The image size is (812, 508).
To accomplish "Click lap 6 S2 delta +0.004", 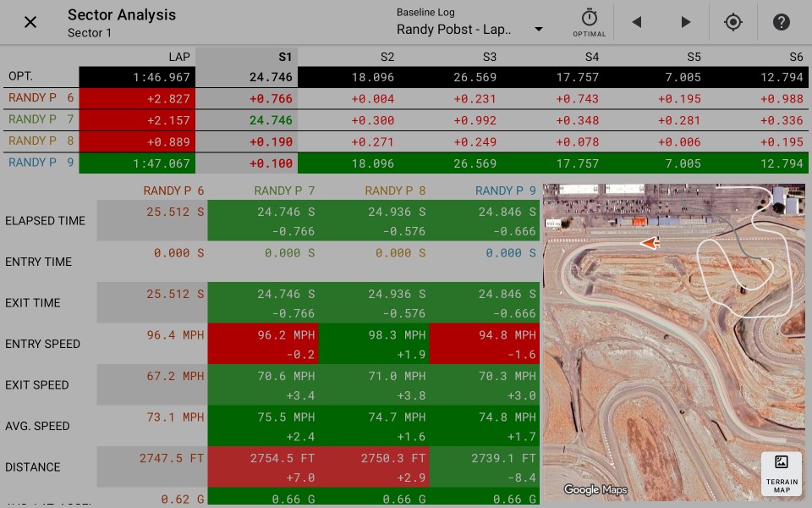I will [373, 98].
